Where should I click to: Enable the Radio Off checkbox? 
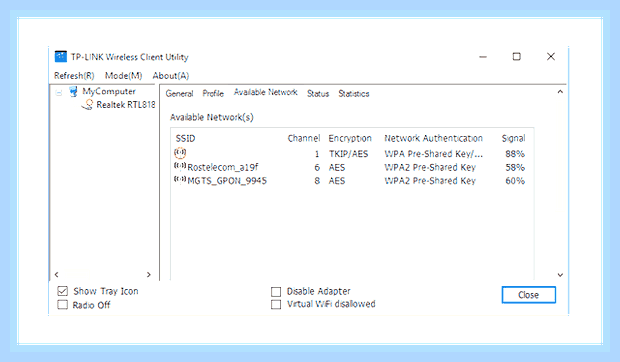point(62,305)
